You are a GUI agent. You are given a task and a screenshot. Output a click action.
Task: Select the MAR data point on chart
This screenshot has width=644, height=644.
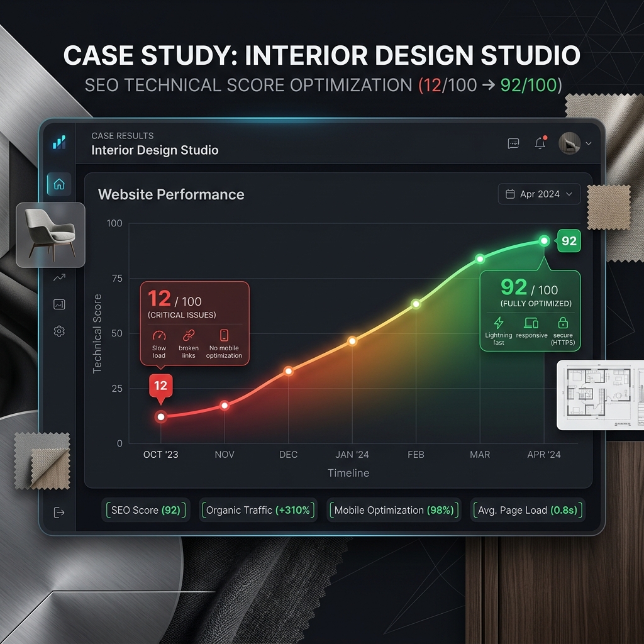480,258
